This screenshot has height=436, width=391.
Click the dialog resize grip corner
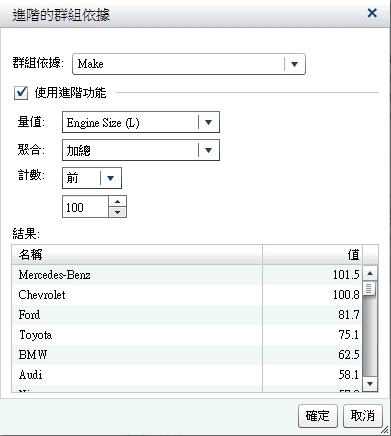tap(385, 430)
